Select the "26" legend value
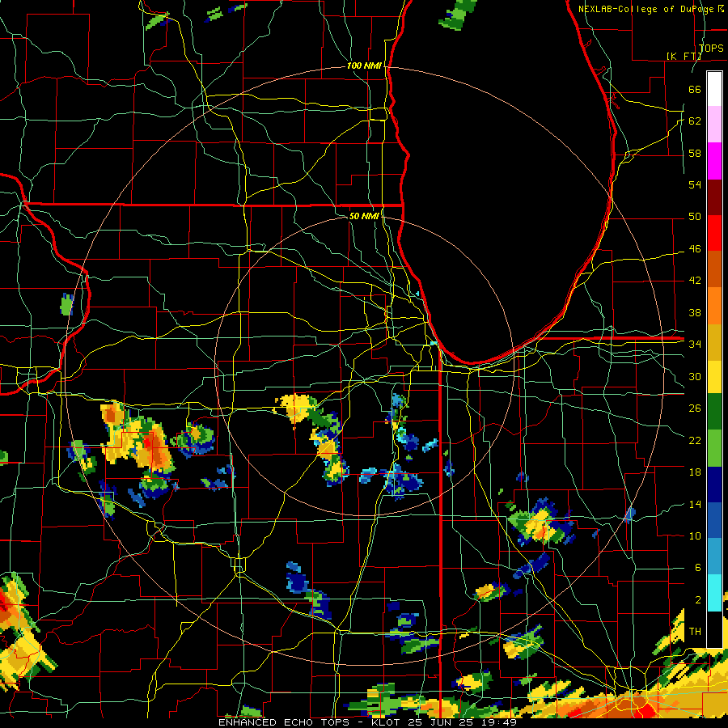This screenshot has height=728, width=728. [x=695, y=408]
